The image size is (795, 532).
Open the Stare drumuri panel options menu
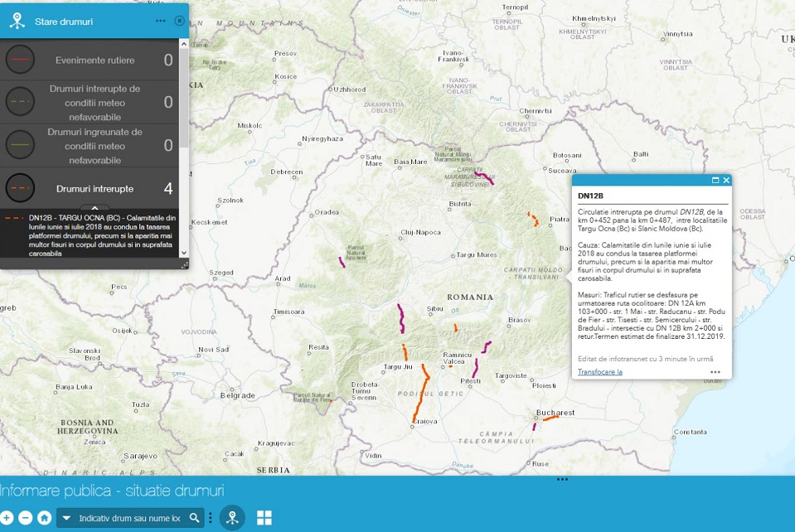pyautogui.click(x=160, y=21)
